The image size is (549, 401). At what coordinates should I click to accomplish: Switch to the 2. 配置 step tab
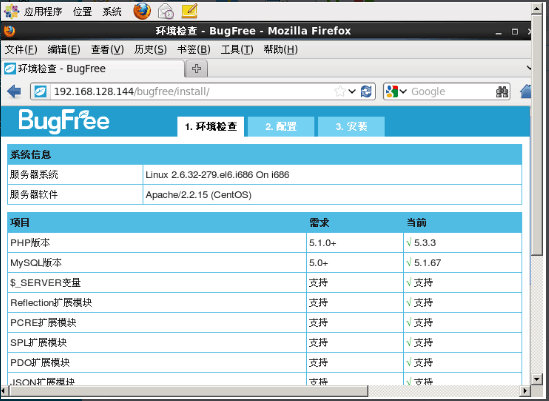(x=281, y=126)
